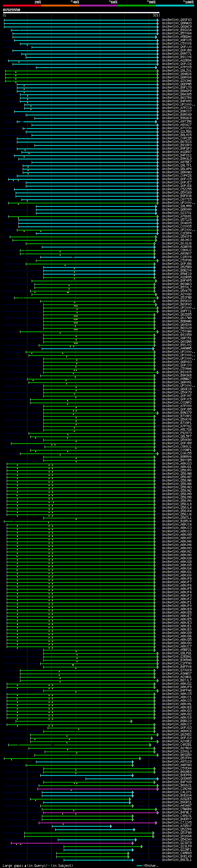Select the UniRef100_Q0PJB8 label
The width and height of the screenshot is (197, 868).
177,50
